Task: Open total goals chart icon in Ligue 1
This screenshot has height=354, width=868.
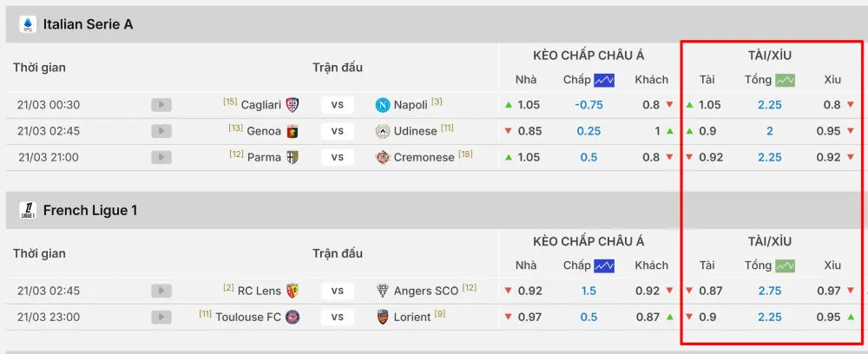Action: [786, 265]
